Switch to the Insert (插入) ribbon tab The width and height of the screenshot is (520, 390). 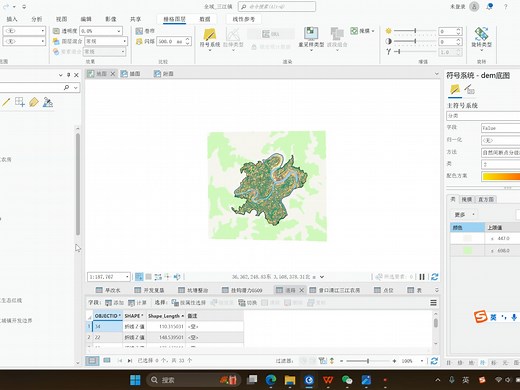point(12,19)
